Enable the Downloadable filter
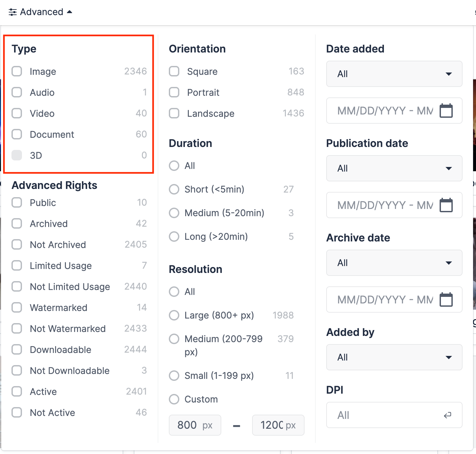 point(17,349)
